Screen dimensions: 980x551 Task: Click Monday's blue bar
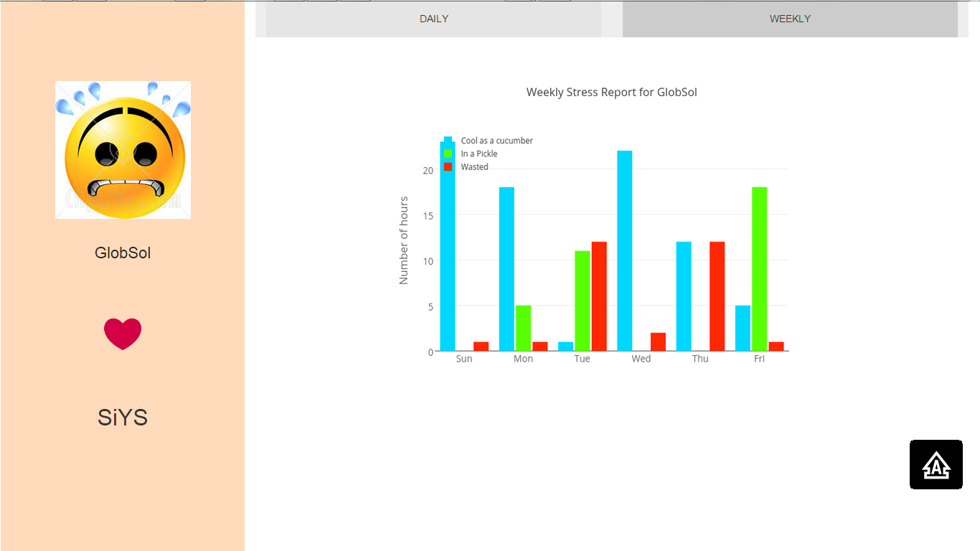click(x=507, y=269)
